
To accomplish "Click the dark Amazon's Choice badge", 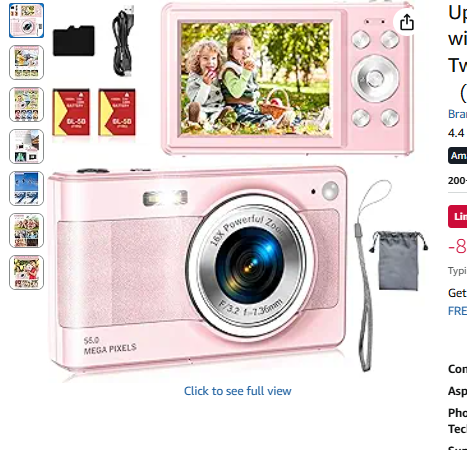I will [x=457, y=156].
